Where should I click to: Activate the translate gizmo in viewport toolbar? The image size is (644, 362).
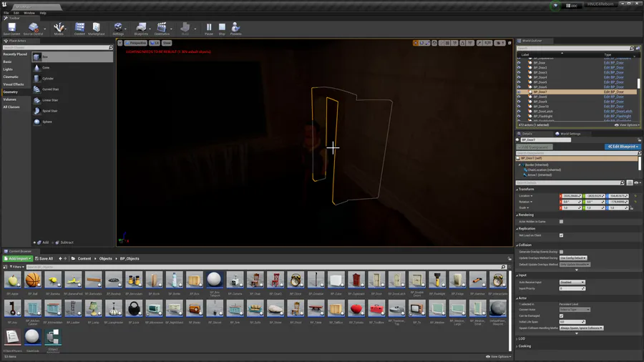[x=416, y=43]
